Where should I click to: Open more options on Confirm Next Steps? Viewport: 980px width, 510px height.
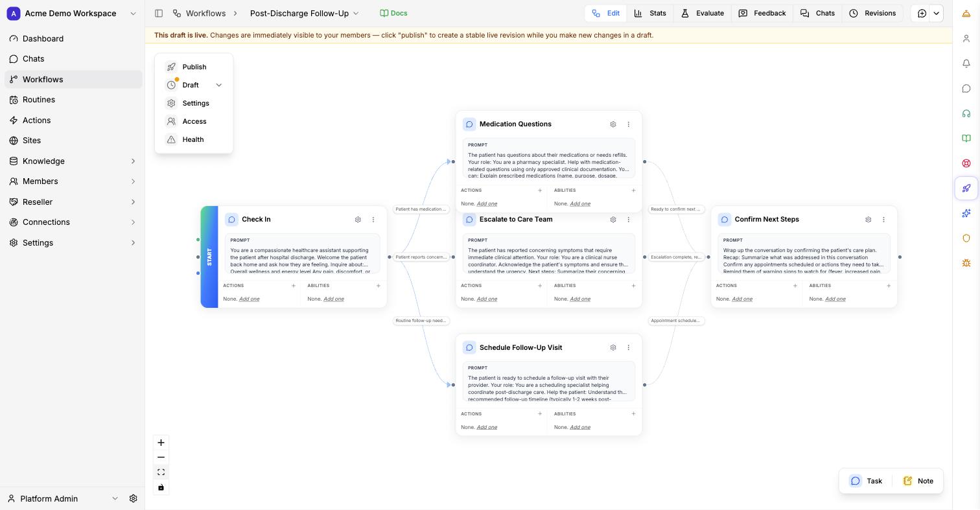click(x=884, y=220)
